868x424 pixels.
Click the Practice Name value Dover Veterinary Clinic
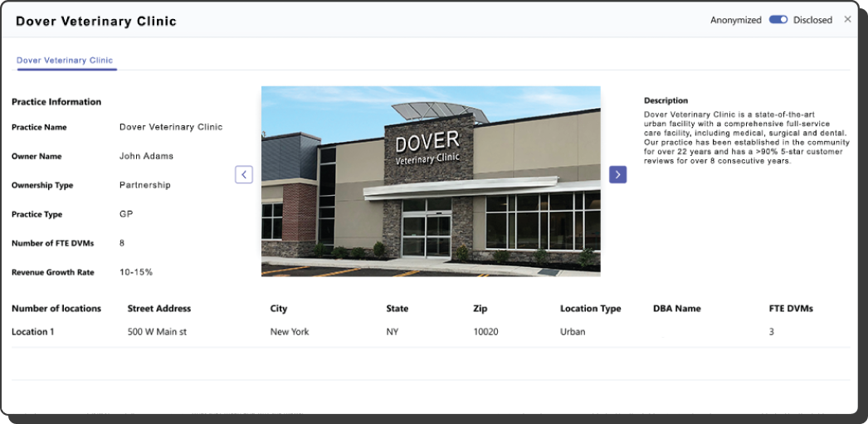pos(171,127)
